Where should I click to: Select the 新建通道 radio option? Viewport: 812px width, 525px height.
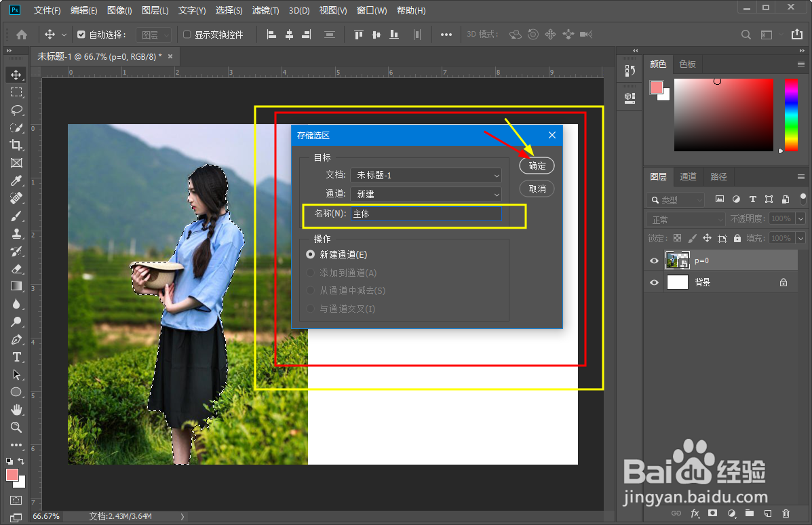(311, 254)
